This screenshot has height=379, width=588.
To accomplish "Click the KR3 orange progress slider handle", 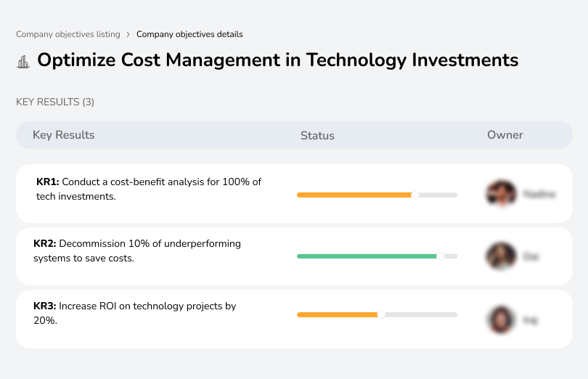I will click(x=381, y=314).
